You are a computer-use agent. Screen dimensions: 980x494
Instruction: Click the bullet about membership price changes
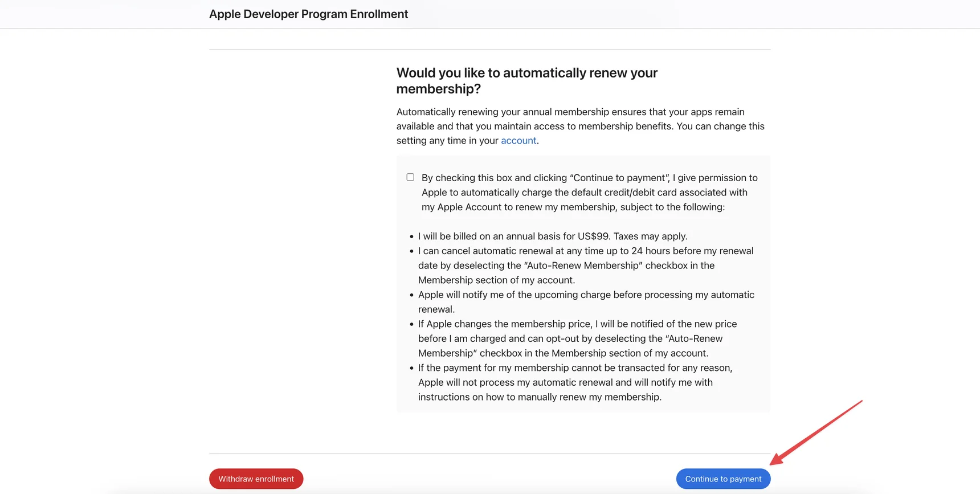click(x=578, y=338)
